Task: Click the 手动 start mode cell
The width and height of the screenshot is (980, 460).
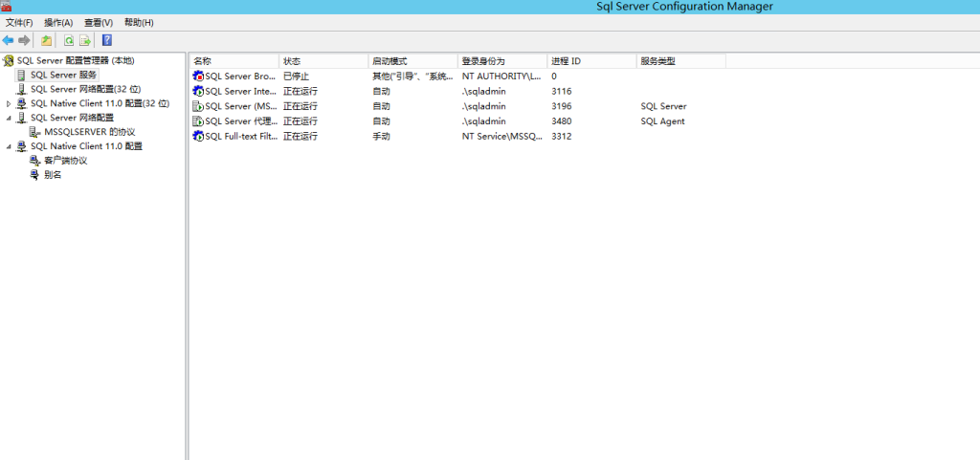Action: (x=381, y=136)
